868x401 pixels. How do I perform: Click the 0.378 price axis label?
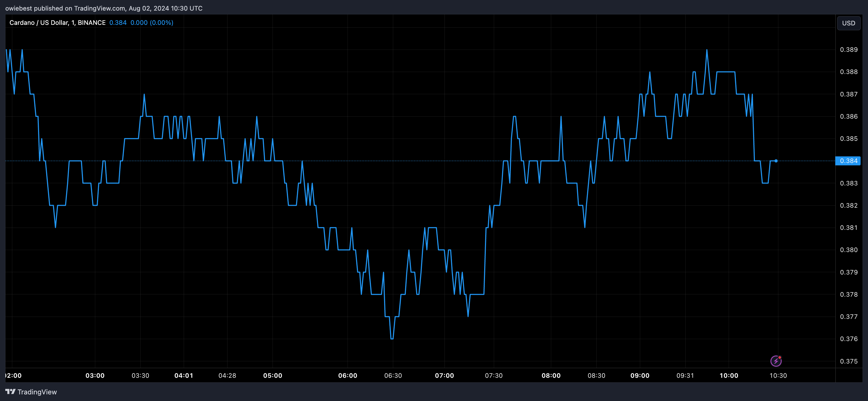848,294
